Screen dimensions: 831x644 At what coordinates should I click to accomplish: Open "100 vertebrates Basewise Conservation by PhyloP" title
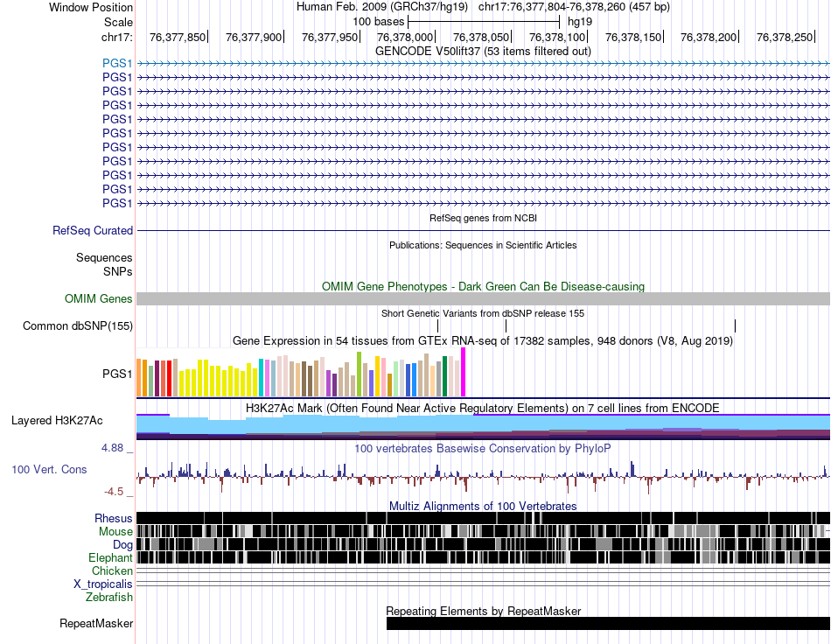coord(483,448)
